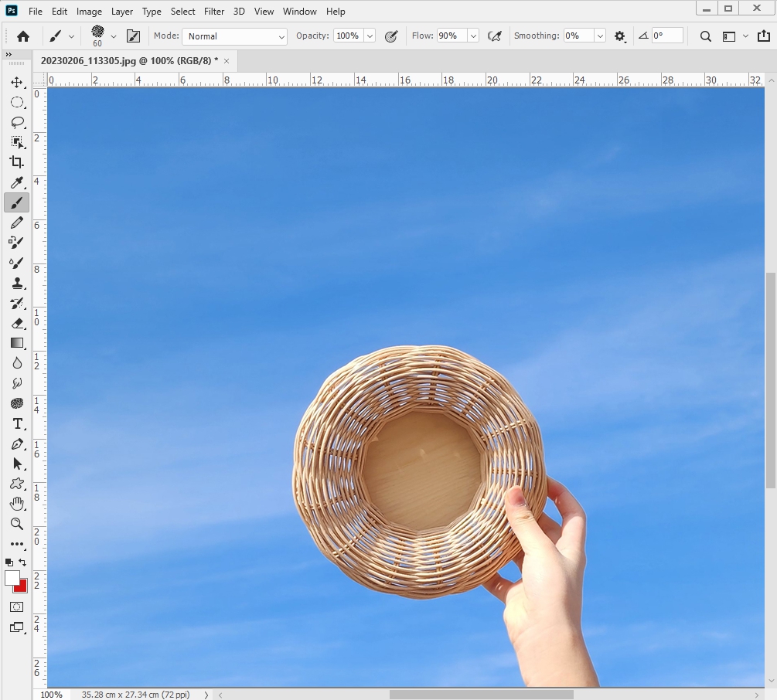Toggle the Brush Settings panel
Screen dimensions: 777x700
click(133, 36)
